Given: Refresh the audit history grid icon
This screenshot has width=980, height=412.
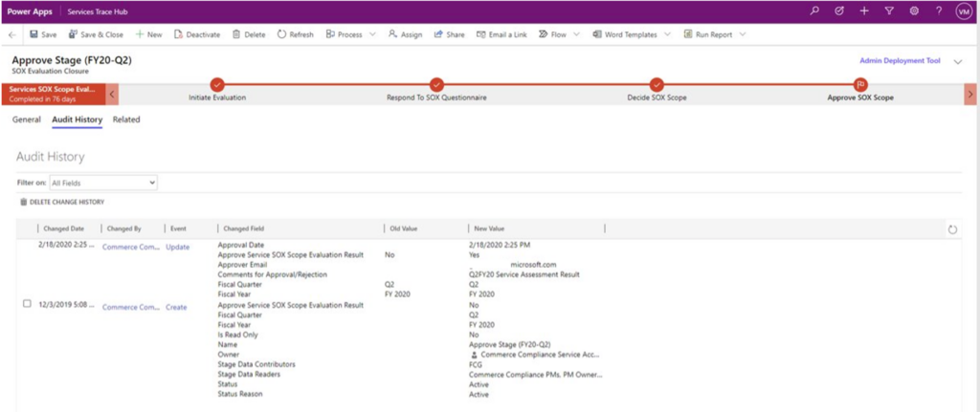Looking at the screenshot, I should pos(952,229).
